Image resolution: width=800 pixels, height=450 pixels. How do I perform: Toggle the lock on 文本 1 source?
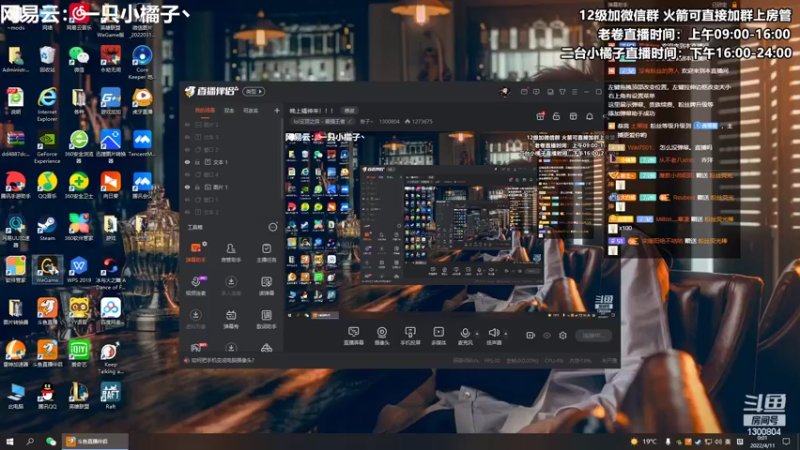(x=197, y=162)
